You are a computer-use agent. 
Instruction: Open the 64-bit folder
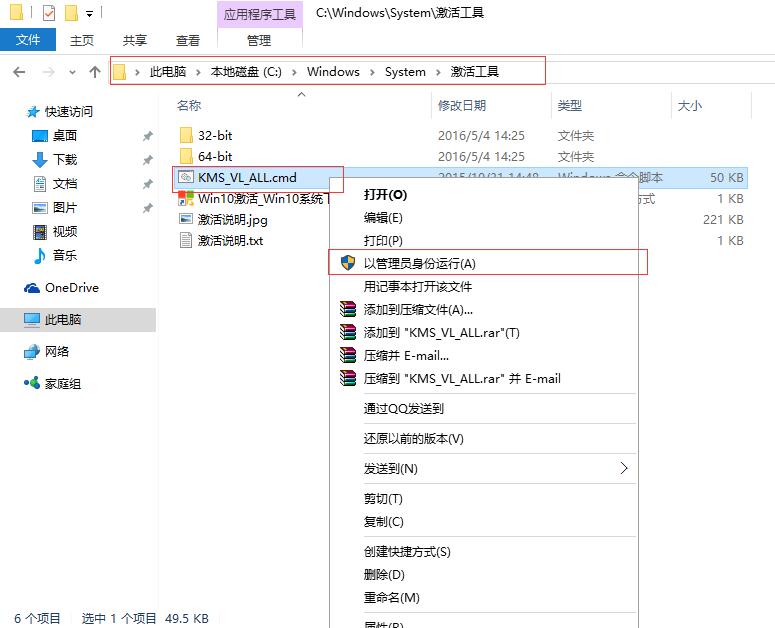click(214, 156)
